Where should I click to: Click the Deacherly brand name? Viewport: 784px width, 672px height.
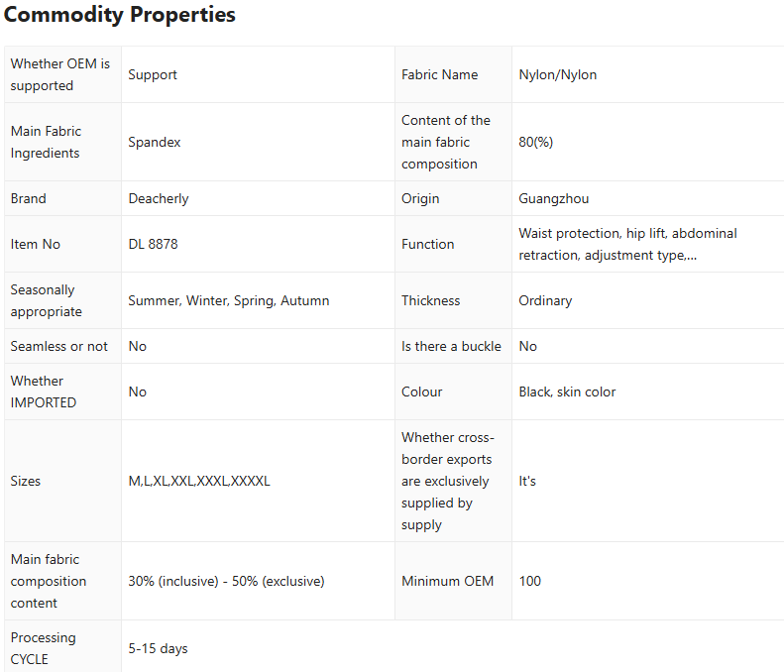(159, 198)
